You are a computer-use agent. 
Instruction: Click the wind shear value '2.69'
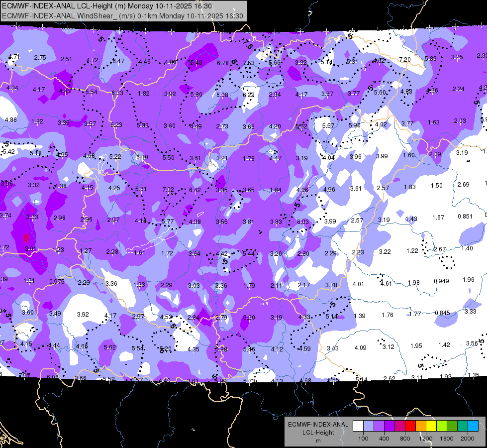tap(464, 184)
